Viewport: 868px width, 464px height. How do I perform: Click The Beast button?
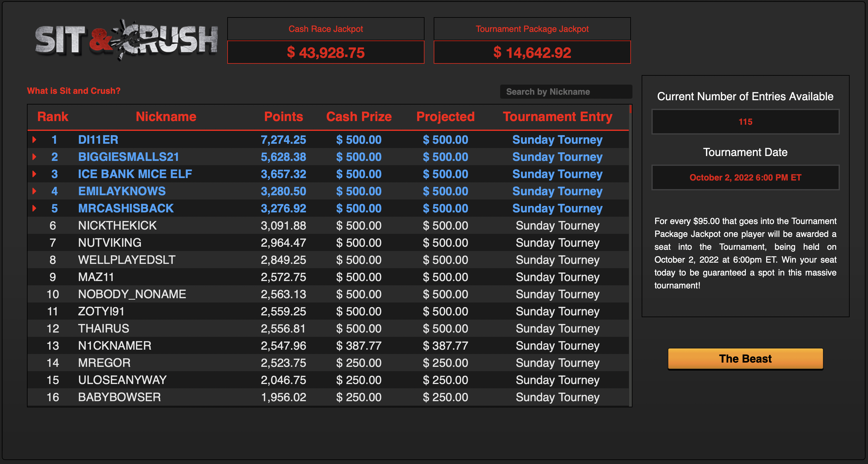[x=745, y=359]
